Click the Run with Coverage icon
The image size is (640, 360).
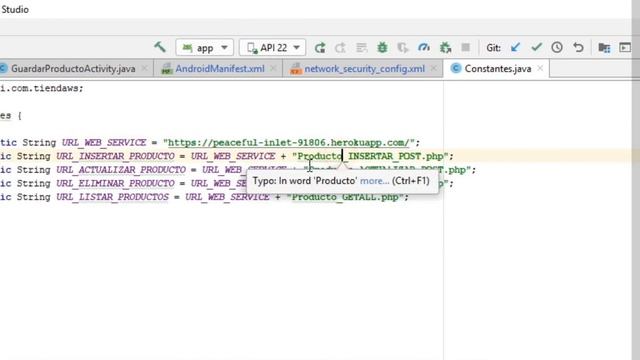coord(403,48)
